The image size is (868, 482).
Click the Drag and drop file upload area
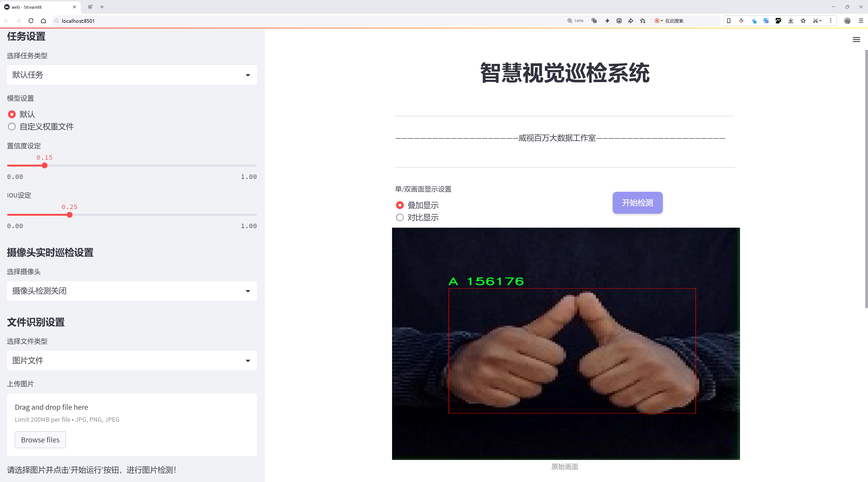coord(132,425)
